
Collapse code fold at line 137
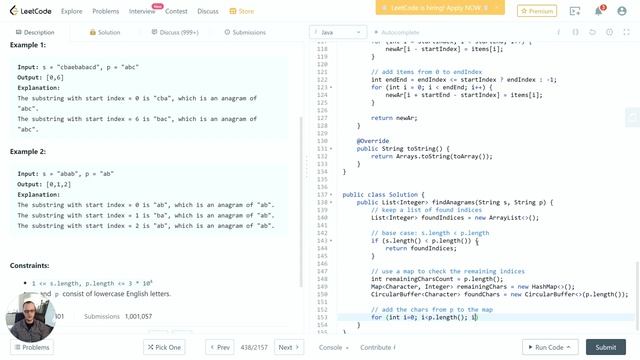tap(331, 195)
